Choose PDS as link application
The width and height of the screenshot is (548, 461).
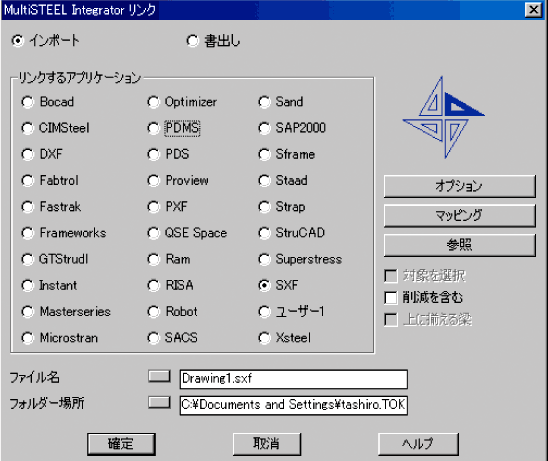tap(153, 154)
